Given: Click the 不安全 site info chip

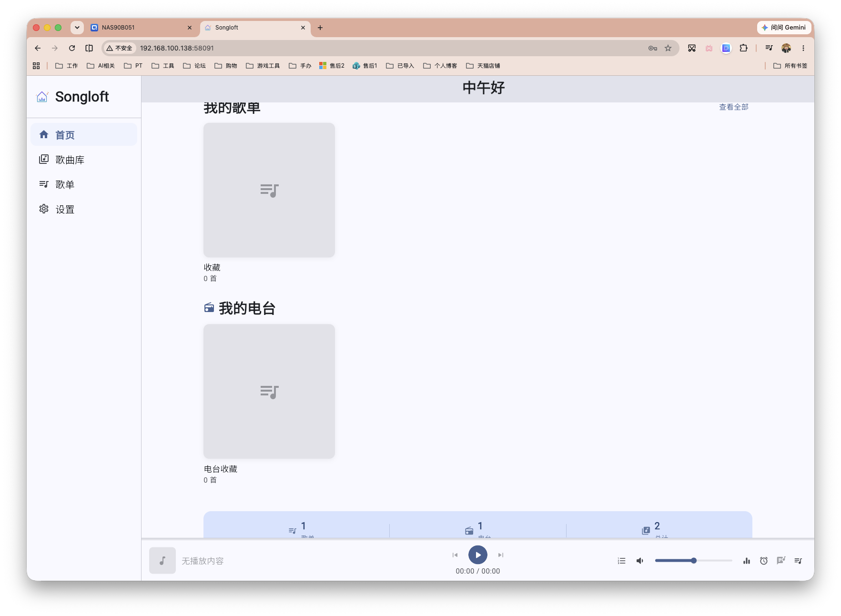Looking at the screenshot, I should coord(120,48).
